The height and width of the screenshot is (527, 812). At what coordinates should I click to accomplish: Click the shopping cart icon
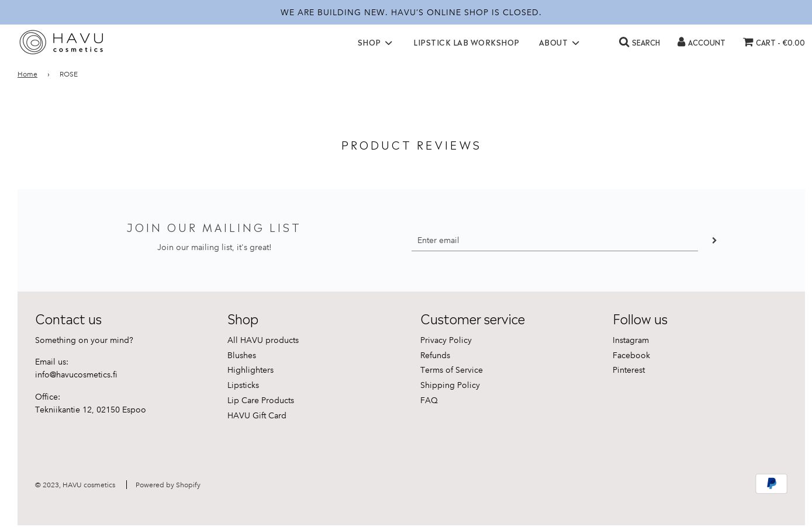[x=748, y=41]
